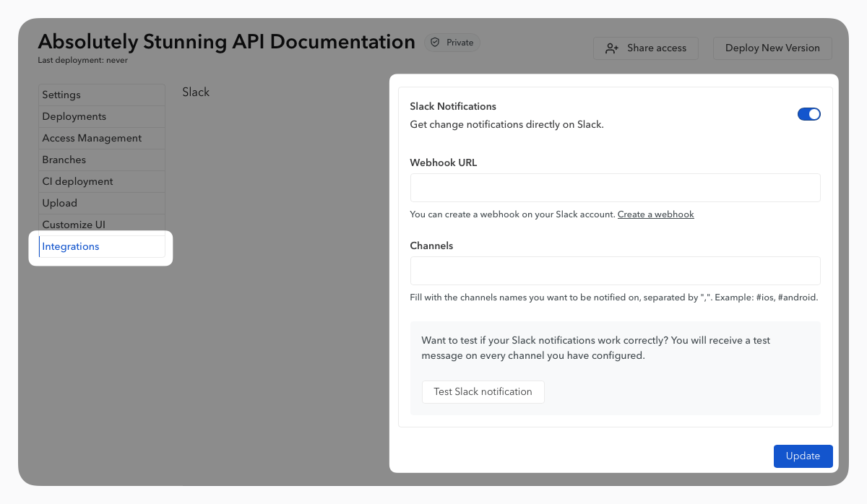867x504 pixels.
Task: Click the Share access button
Action: coord(645,48)
